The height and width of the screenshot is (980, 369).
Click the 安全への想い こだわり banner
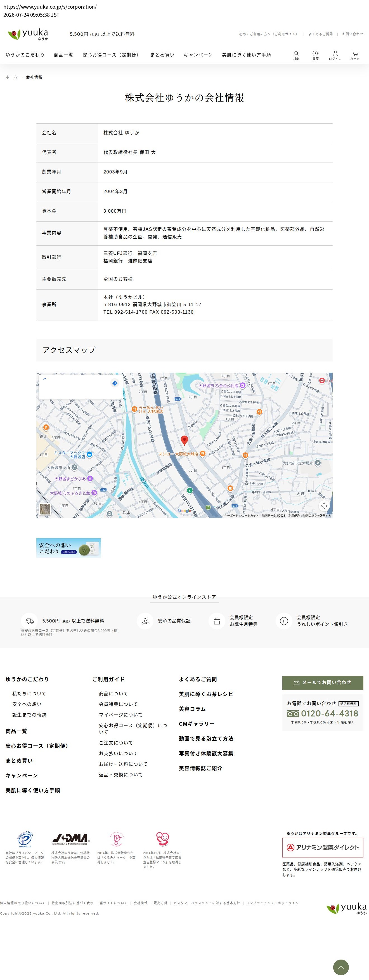point(68,548)
